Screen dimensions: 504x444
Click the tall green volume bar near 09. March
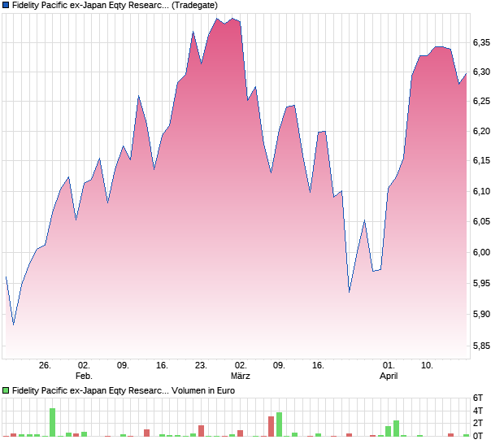pos(279,424)
